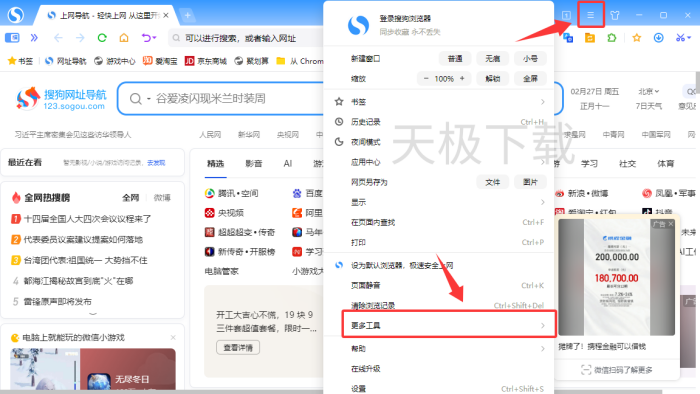Close the 上网导航 tab

(x=166, y=16)
